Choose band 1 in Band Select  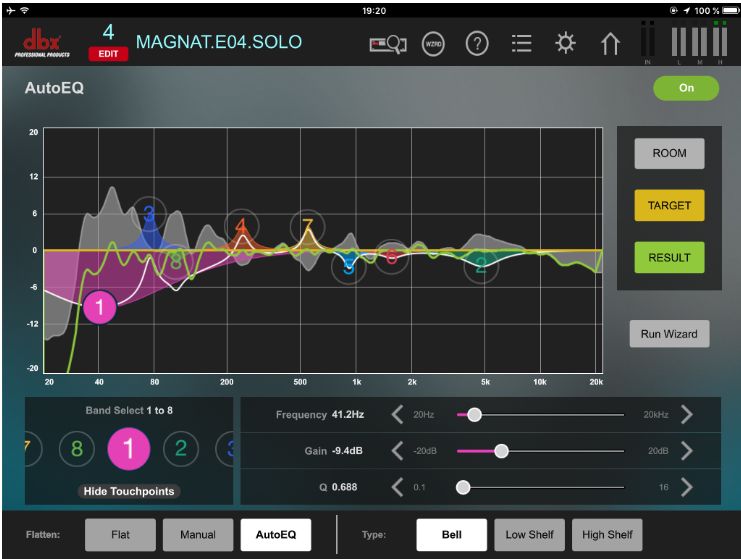coord(129,448)
